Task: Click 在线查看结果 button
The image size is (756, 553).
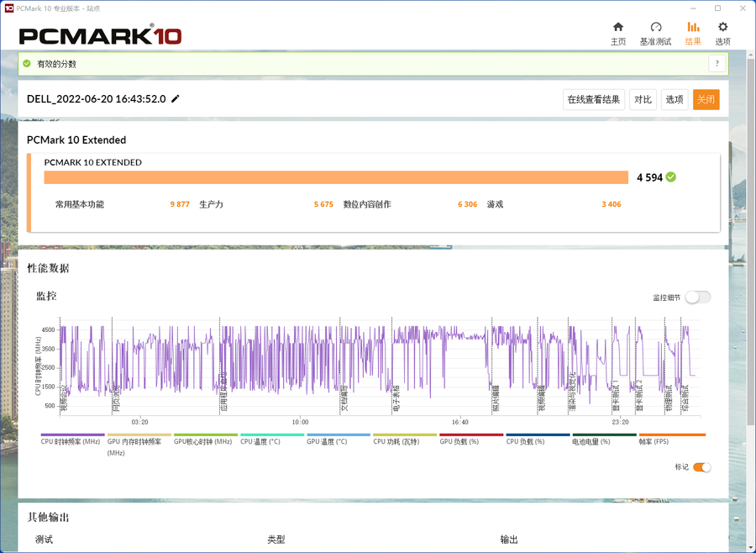Action: [593, 100]
